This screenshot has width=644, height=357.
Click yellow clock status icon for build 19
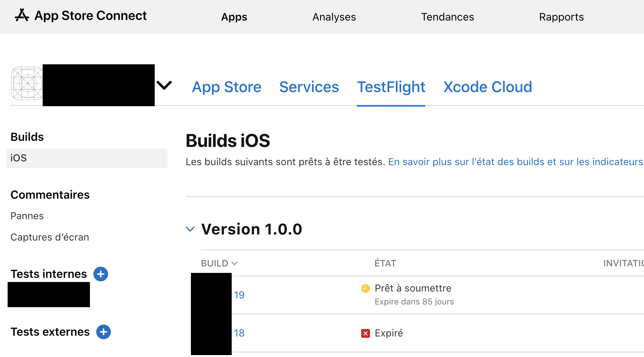coord(365,288)
